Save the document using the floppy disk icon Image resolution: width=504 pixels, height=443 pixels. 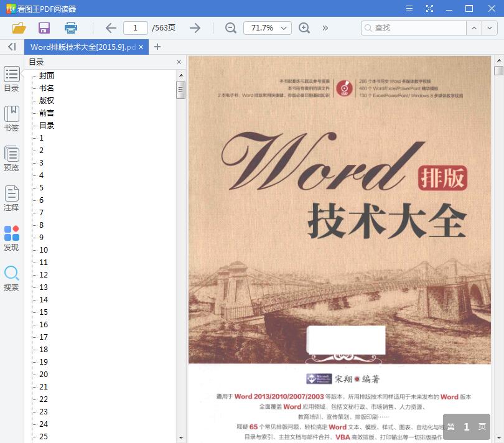[44, 28]
